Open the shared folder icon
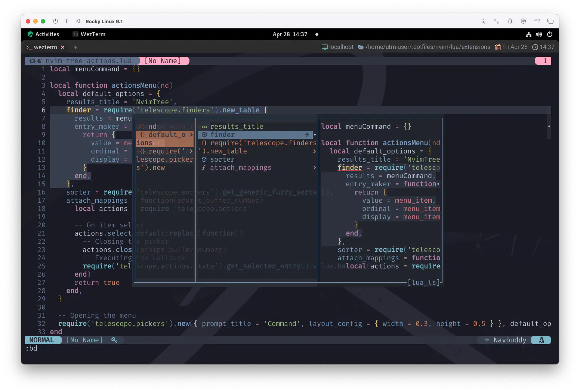 [537, 21]
